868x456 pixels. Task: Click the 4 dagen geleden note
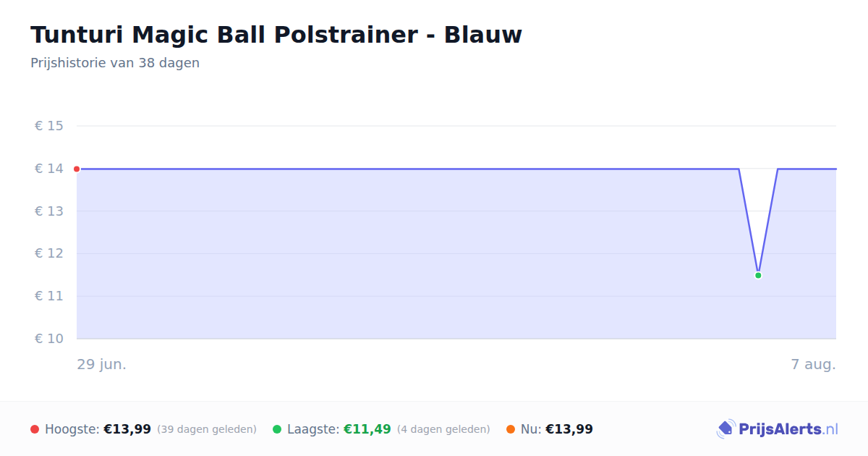[x=443, y=429]
